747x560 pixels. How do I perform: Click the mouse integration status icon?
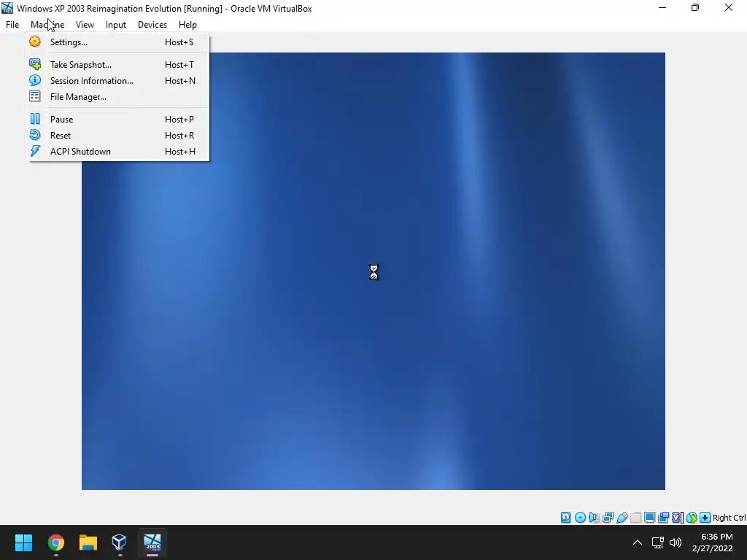click(x=692, y=518)
